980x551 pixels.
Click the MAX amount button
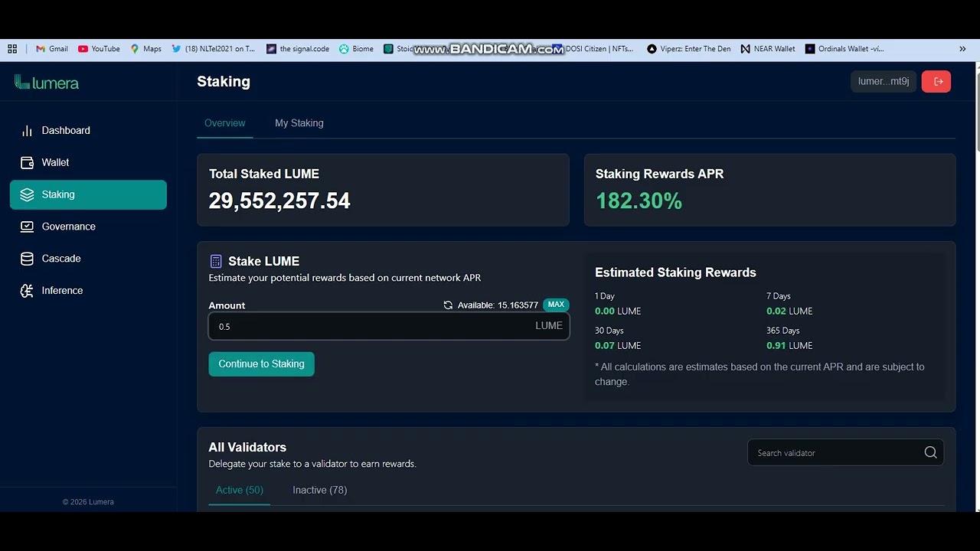556,305
